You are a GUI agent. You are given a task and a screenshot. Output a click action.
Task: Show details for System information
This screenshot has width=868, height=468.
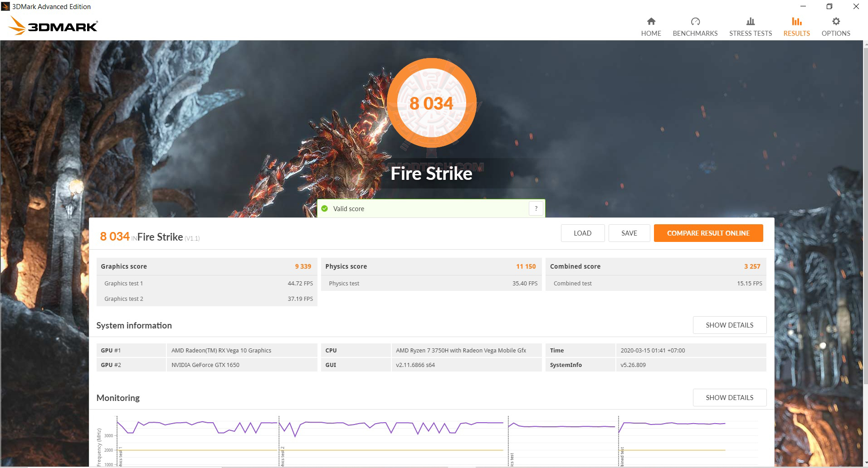729,325
